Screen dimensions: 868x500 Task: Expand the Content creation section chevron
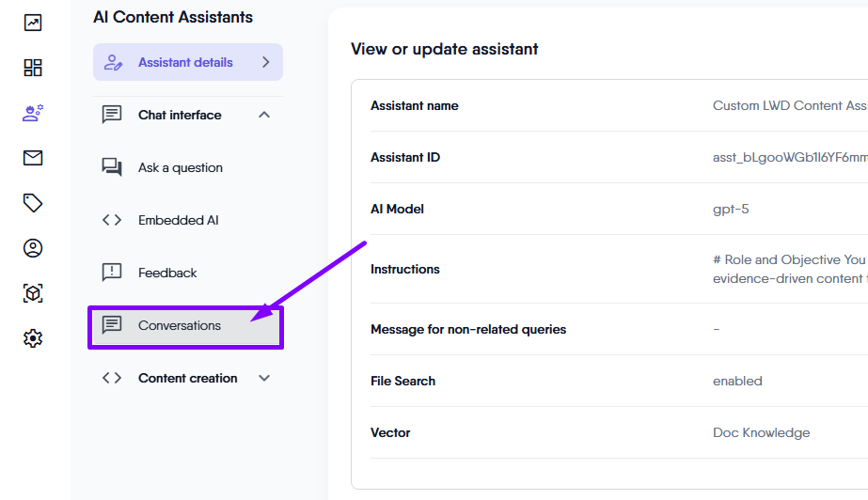tap(264, 378)
